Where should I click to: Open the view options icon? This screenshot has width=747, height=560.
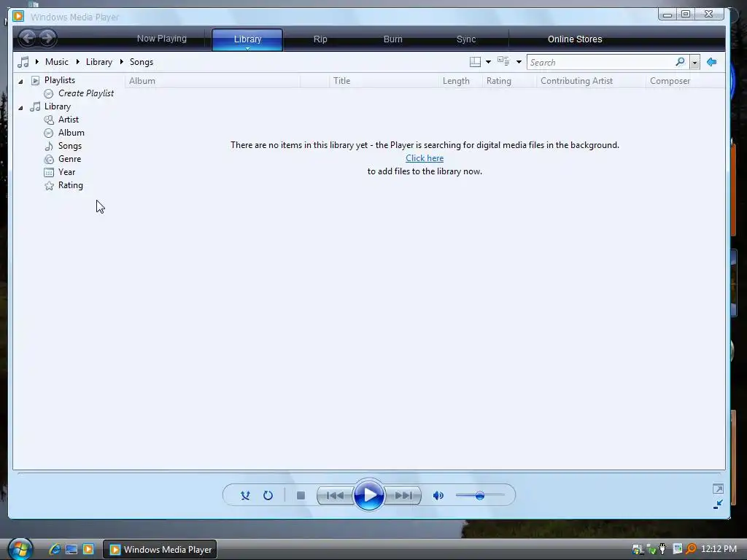click(x=503, y=61)
